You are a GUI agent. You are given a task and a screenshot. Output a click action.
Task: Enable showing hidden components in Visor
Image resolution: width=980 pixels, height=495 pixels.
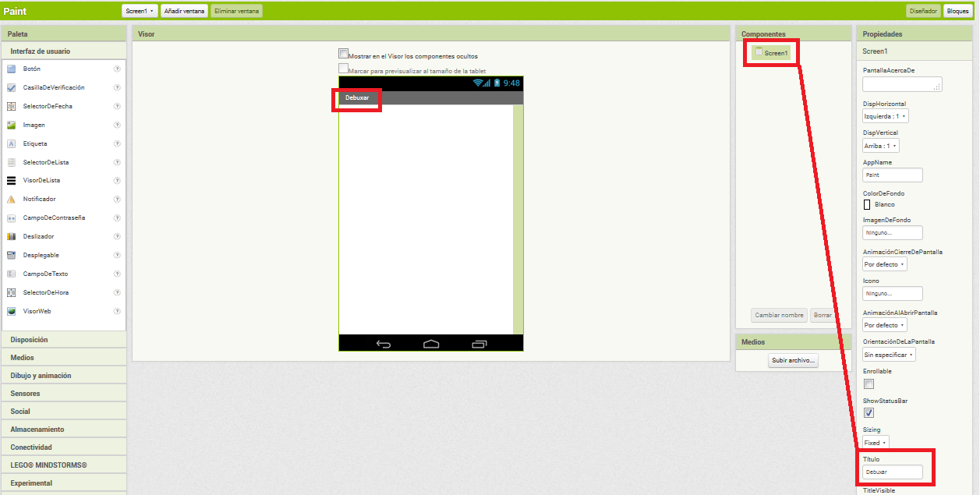coord(343,54)
